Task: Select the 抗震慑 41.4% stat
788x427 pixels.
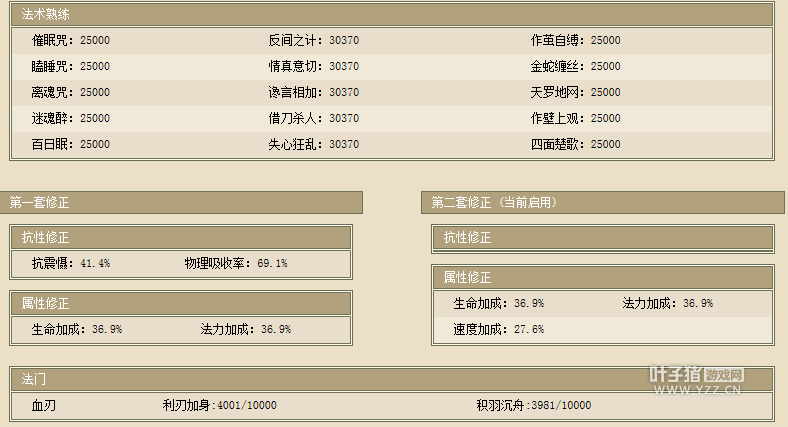Action: [x=70, y=264]
